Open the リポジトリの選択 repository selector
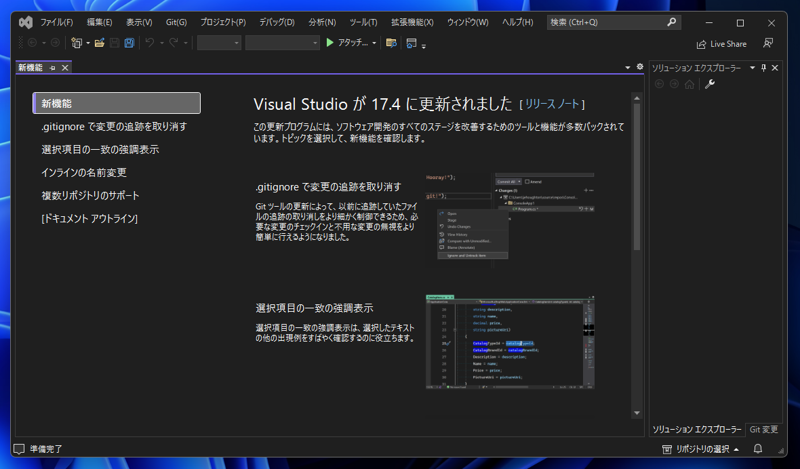 [x=702, y=449]
